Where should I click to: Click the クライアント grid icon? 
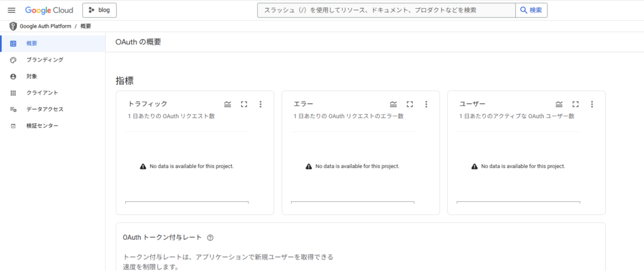(13, 93)
